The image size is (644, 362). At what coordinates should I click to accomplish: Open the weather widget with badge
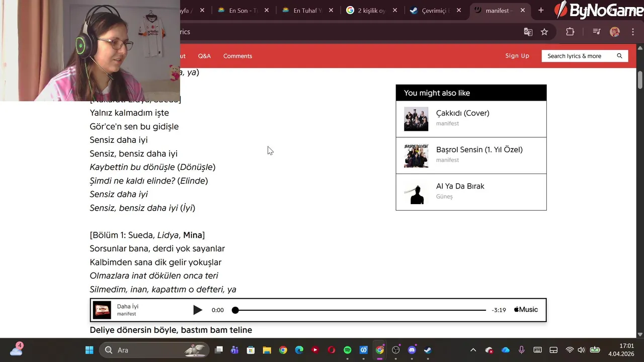[16, 349]
